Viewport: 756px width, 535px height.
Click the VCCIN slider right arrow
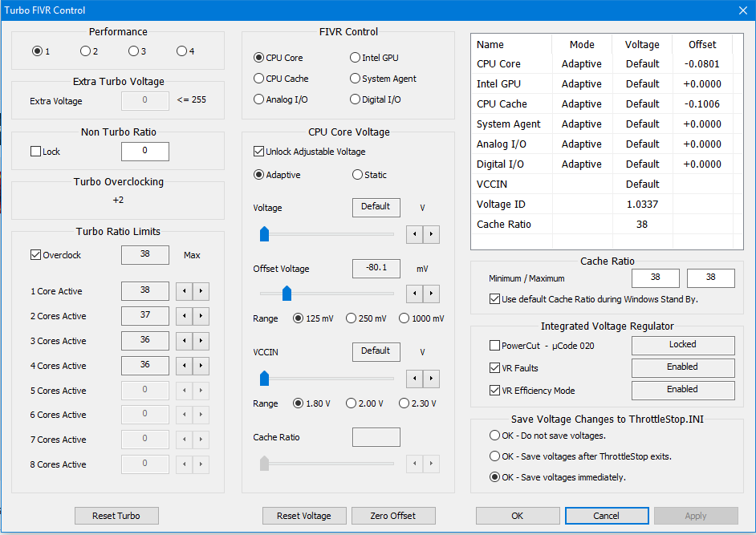point(432,379)
